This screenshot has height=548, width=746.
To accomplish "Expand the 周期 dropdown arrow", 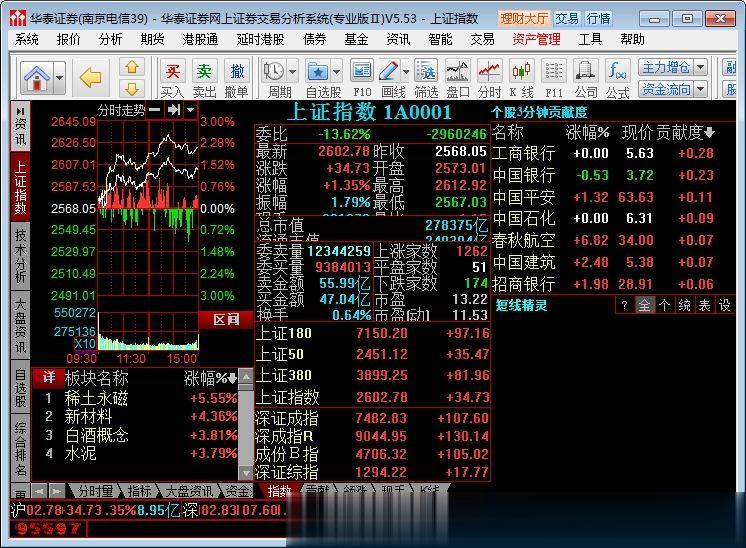I will 293,72.
